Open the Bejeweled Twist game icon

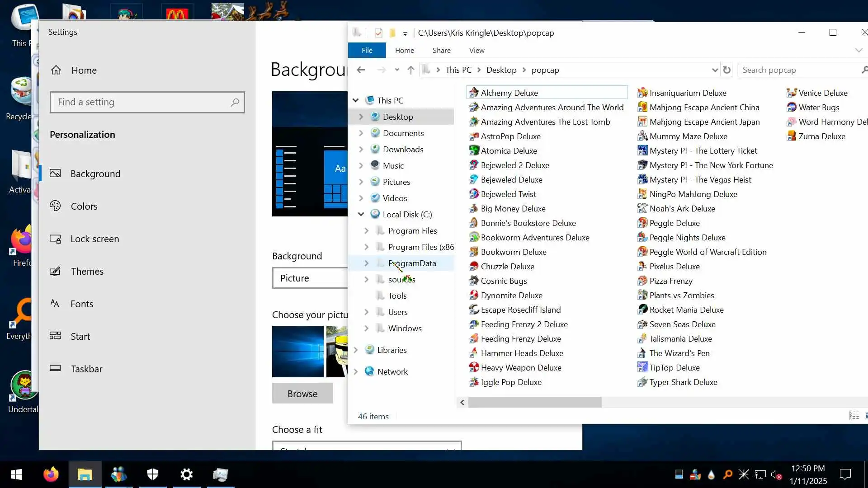click(x=473, y=194)
